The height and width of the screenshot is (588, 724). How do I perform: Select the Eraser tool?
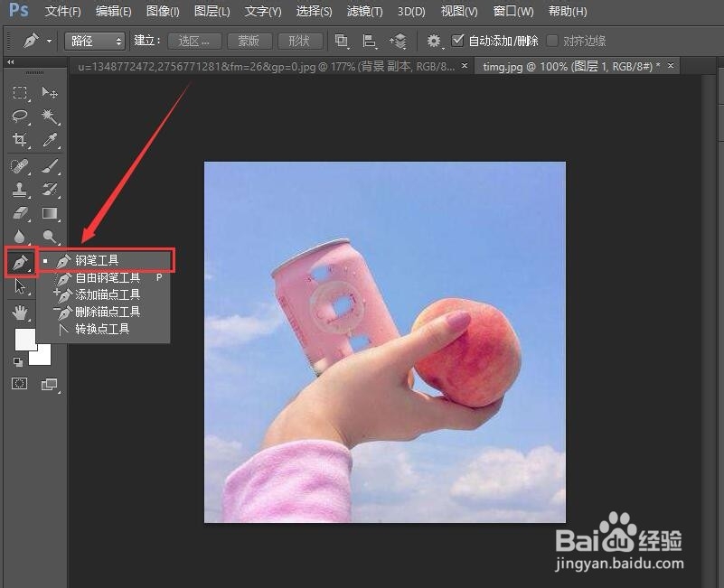[x=19, y=214]
